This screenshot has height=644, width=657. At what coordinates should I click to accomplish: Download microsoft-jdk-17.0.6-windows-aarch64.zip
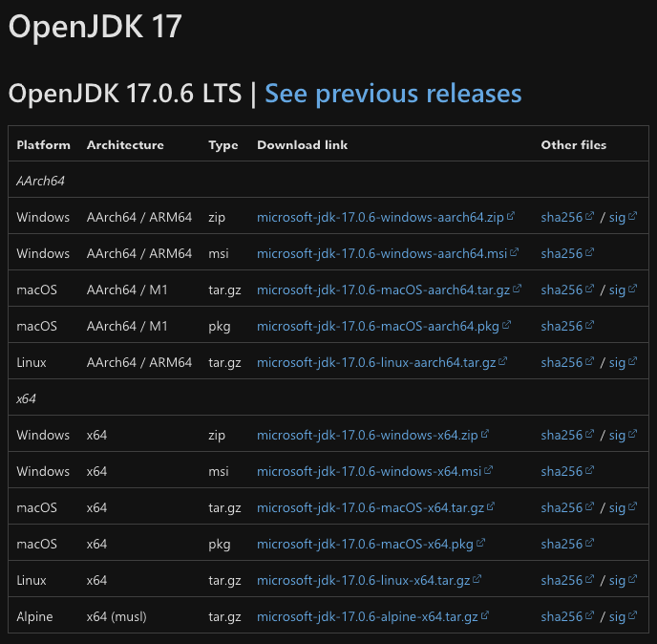[385, 217]
